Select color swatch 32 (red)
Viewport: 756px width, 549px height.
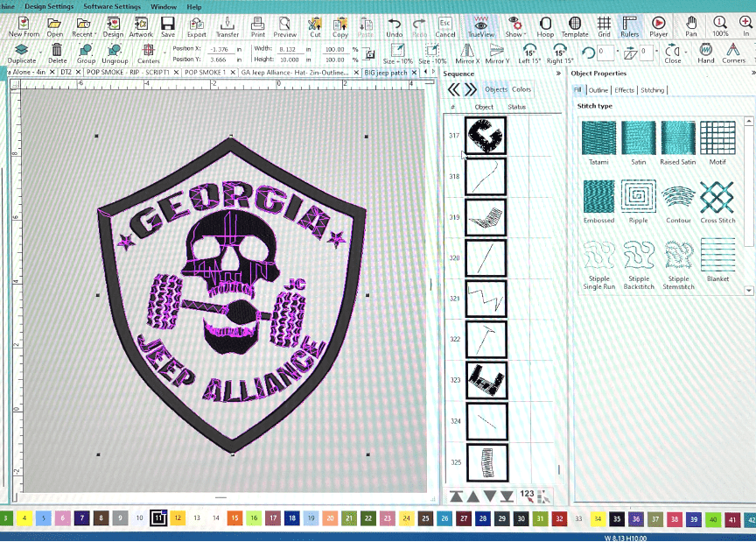[559, 519]
